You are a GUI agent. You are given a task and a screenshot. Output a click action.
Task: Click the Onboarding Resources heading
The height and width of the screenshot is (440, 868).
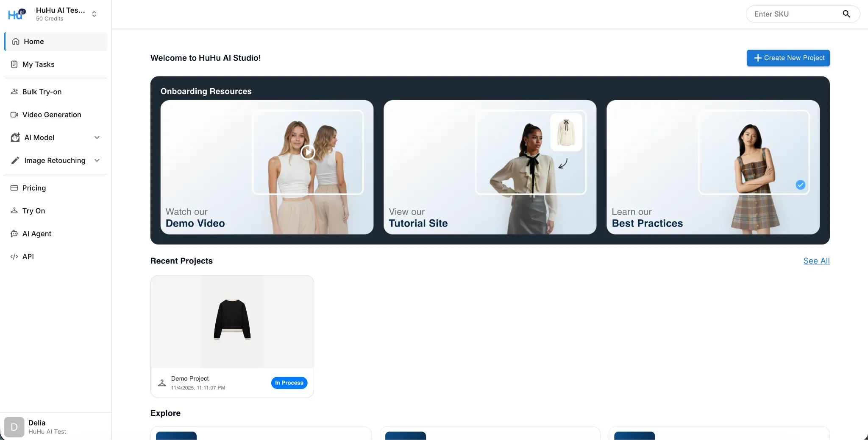pyautogui.click(x=206, y=91)
